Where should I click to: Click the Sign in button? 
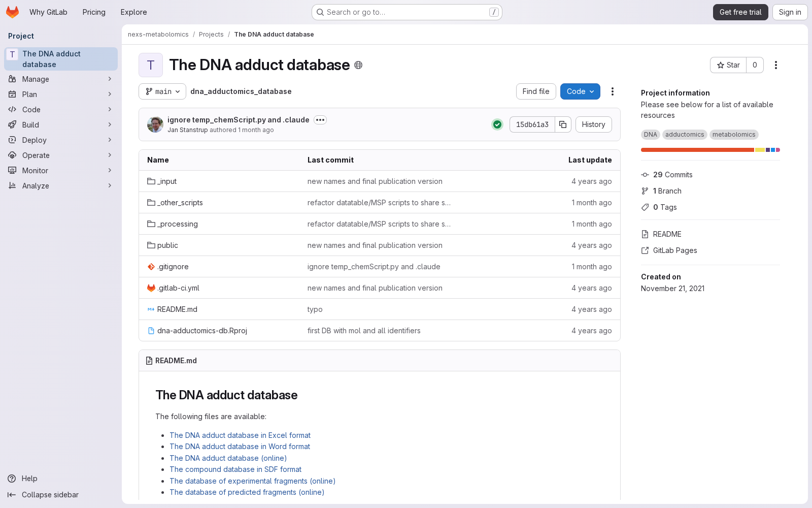point(790,12)
